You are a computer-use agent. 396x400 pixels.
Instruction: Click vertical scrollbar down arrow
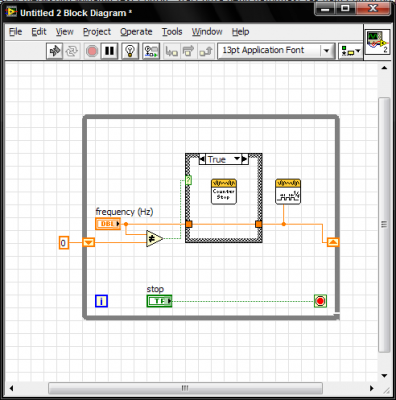pyautogui.click(x=384, y=376)
